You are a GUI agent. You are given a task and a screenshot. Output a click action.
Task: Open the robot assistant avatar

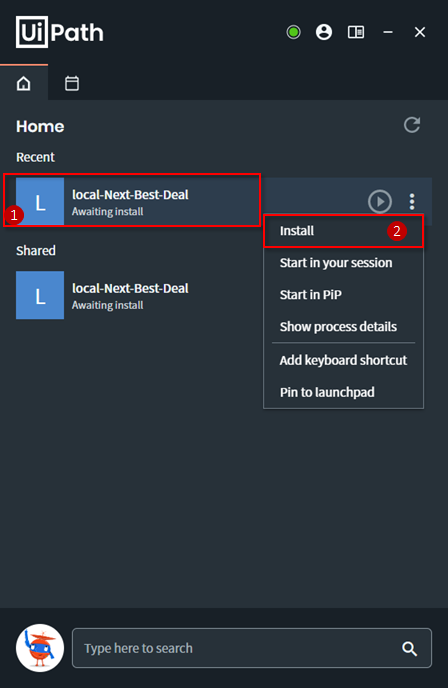click(40, 648)
